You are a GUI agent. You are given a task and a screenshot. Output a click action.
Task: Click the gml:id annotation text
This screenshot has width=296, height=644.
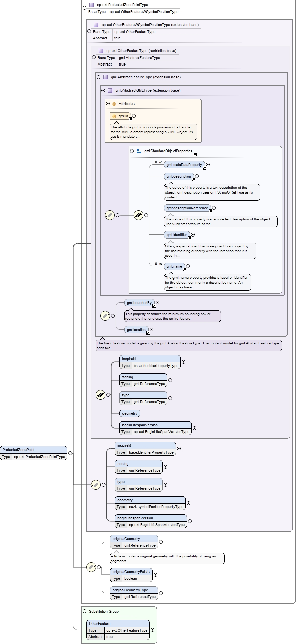pos(153,132)
